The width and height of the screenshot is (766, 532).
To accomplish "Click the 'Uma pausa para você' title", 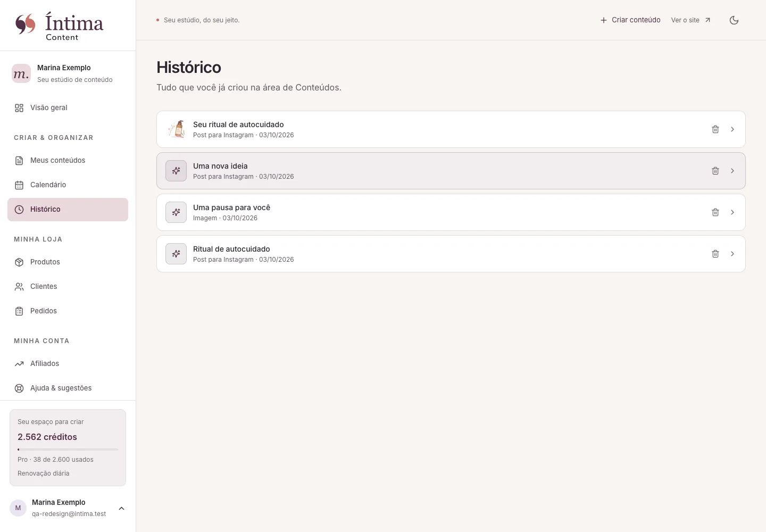I will (x=231, y=207).
